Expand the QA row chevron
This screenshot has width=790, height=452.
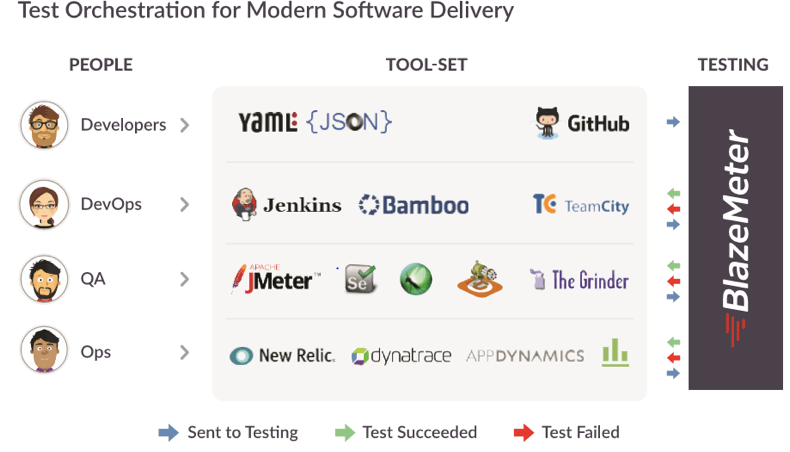185,279
